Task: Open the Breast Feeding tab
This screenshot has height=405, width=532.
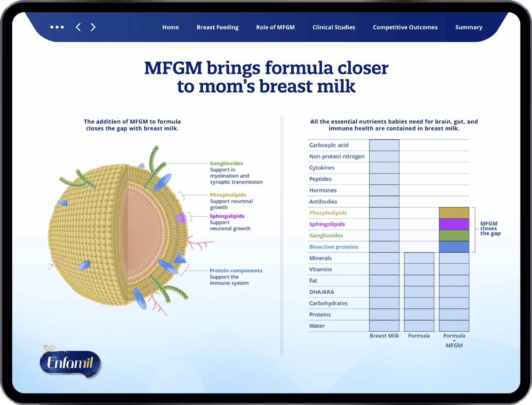Action: click(217, 27)
